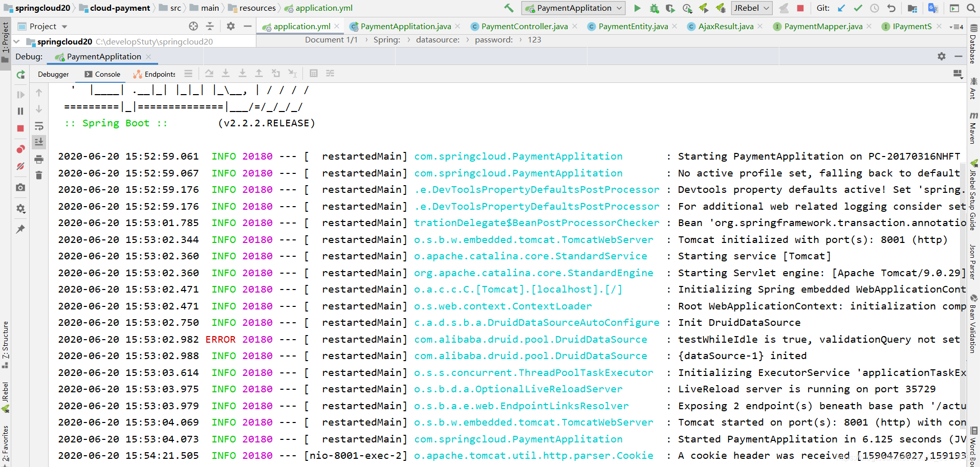Open Project Structure icon
980x467 pixels.
[912, 8]
